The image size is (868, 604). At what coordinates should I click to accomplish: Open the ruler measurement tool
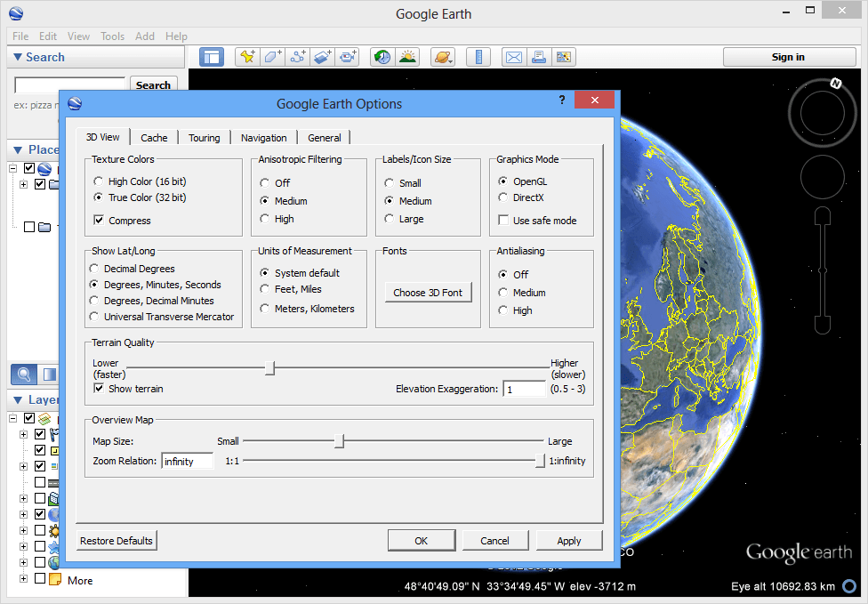[x=478, y=57]
